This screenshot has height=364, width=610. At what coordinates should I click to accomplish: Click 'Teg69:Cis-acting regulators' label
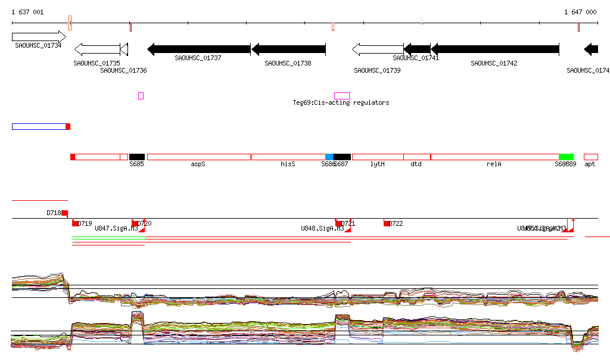tap(341, 102)
